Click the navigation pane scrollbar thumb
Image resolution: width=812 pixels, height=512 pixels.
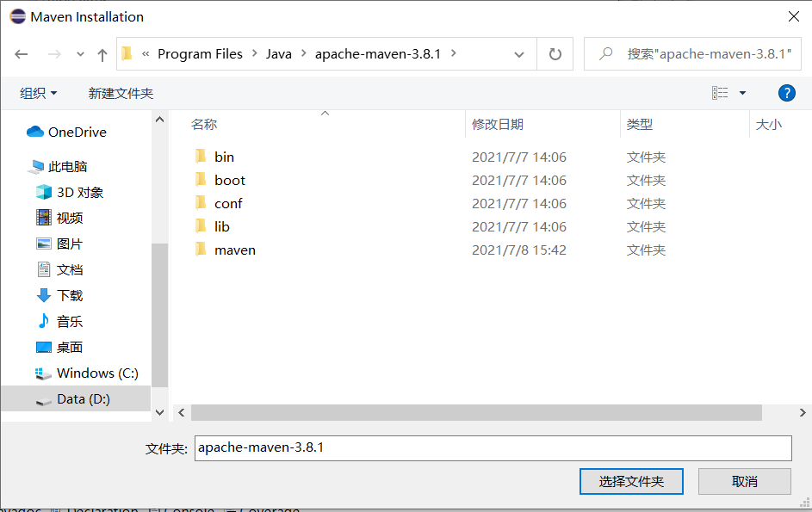coord(160,315)
